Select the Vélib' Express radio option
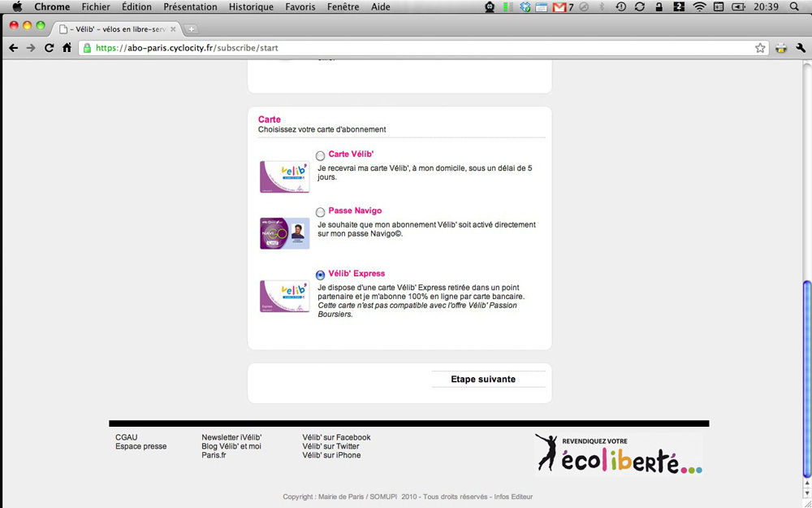Viewport: 812px width, 508px height. [x=320, y=276]
